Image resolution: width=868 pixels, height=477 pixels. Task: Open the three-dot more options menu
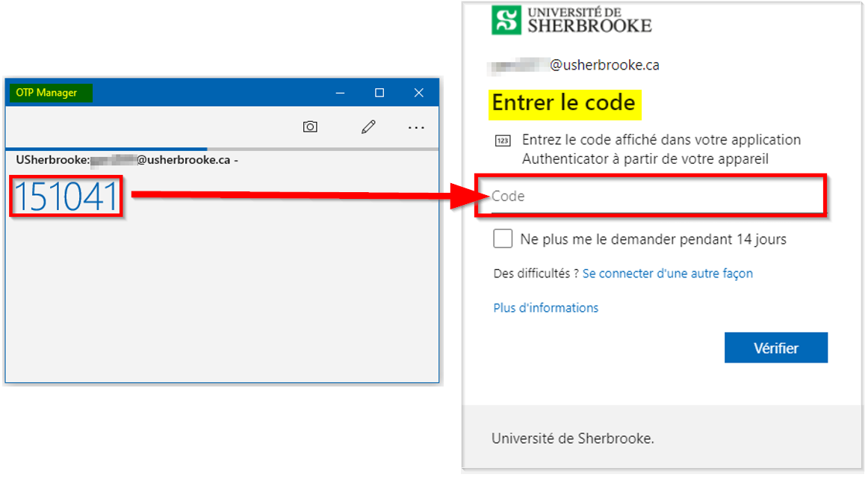(416, 128)
